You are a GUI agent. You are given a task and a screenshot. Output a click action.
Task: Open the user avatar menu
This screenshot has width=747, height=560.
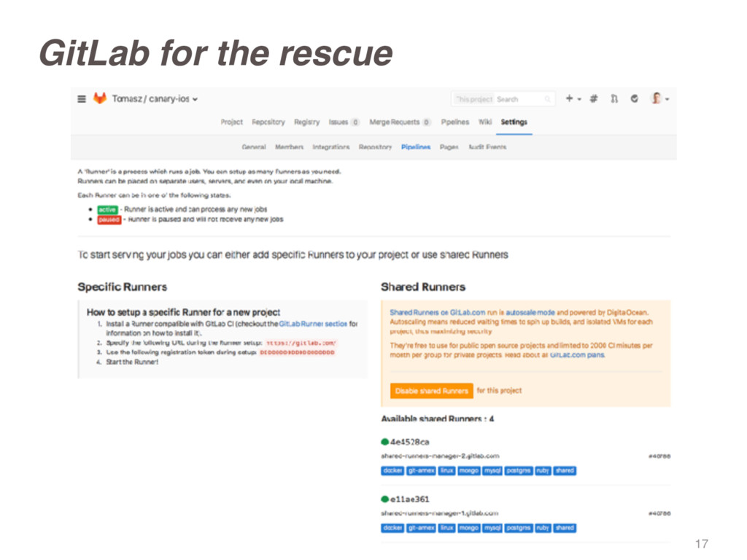[x=659, y=98]
